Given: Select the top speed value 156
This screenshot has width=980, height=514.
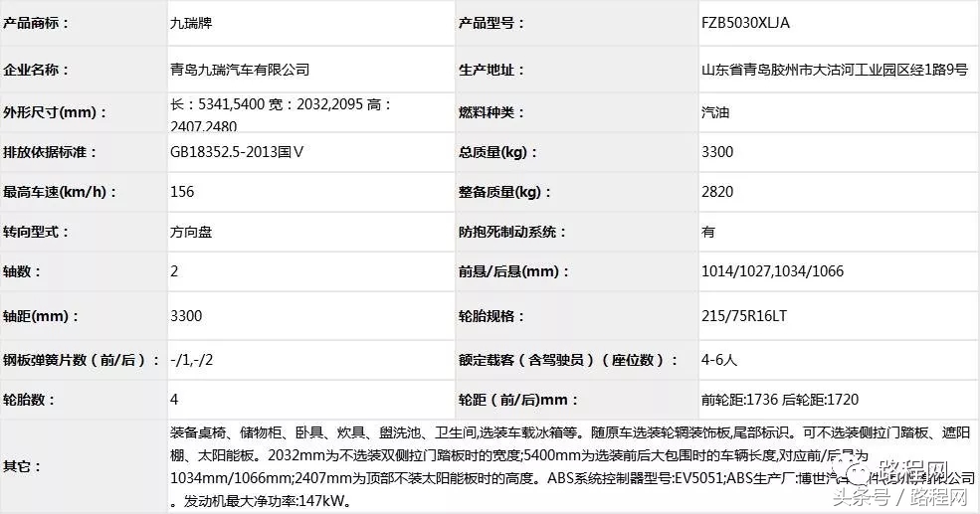Looking at the screenshot, I should 182,192.
